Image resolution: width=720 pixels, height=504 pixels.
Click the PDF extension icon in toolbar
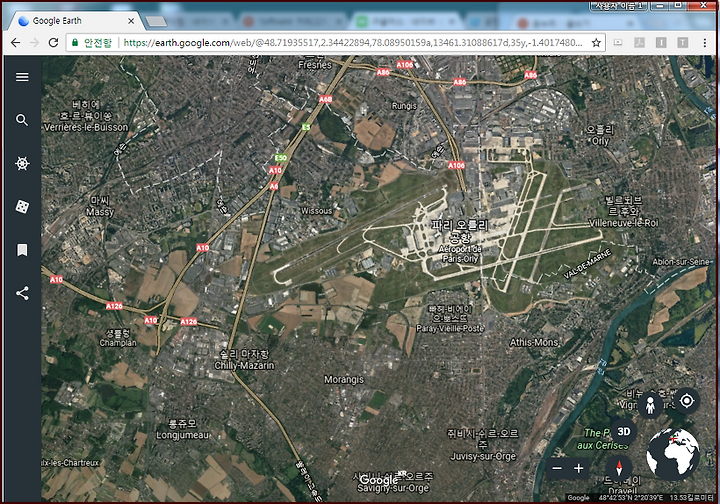point(640,43)
